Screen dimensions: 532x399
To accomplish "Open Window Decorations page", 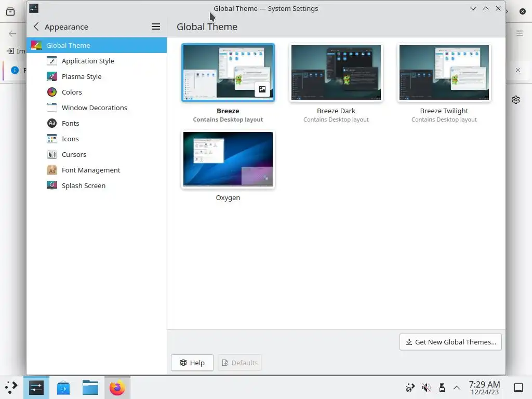I will point(97,108).
